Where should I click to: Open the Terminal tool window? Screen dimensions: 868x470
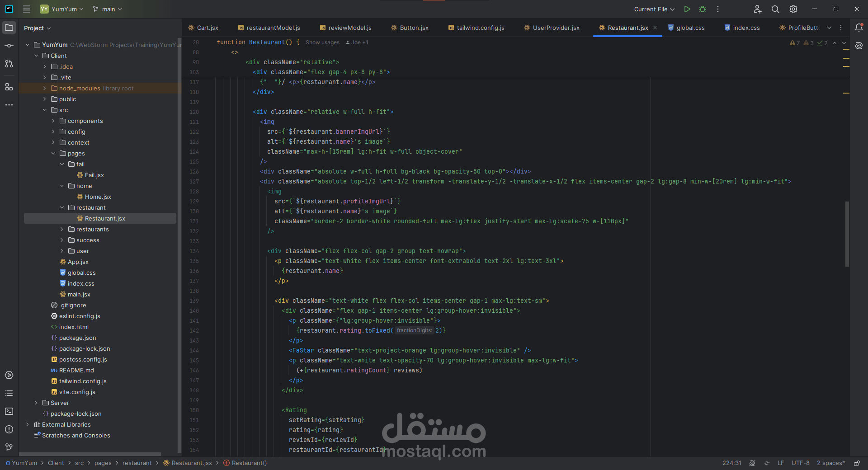[9, 411]
